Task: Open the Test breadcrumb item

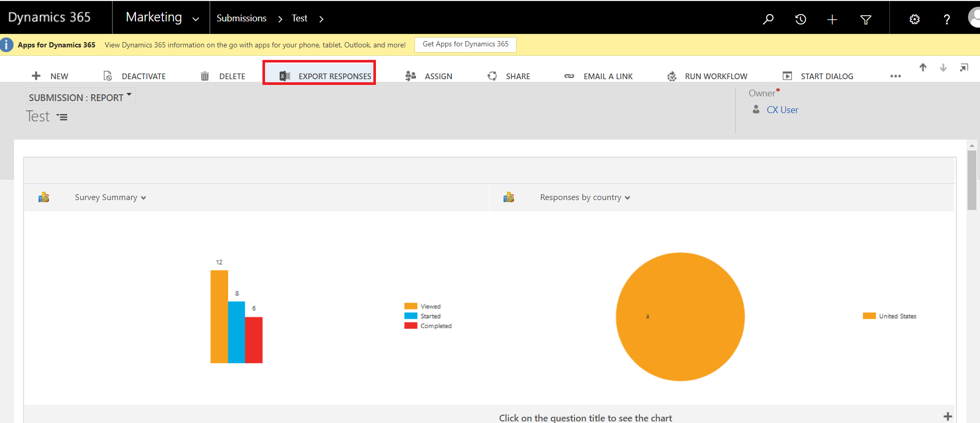Action: [299, 18]
